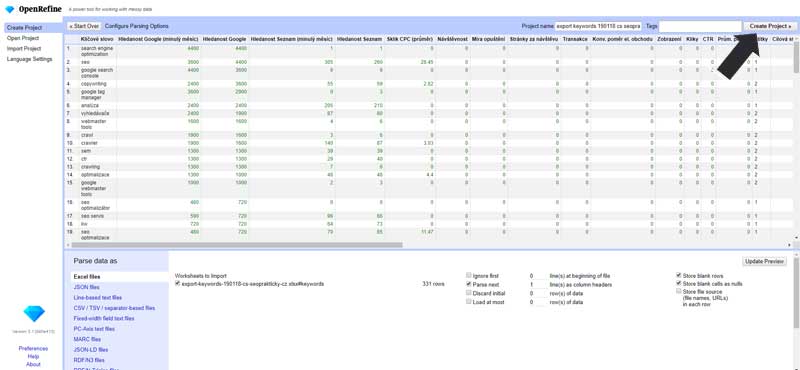
Task: Click the Update Preview button
Action: click(x=764, y=261)
